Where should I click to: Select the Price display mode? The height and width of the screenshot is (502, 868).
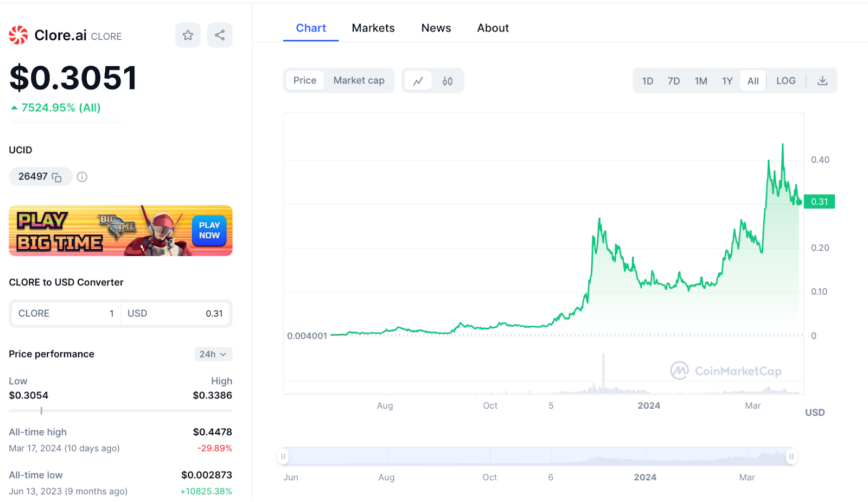pyautogui.click(x=304, y=80)
